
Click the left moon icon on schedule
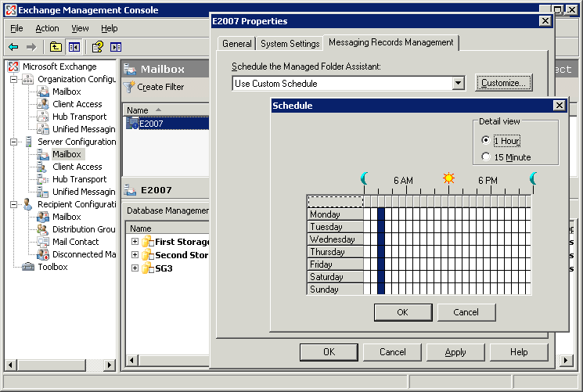365,178
